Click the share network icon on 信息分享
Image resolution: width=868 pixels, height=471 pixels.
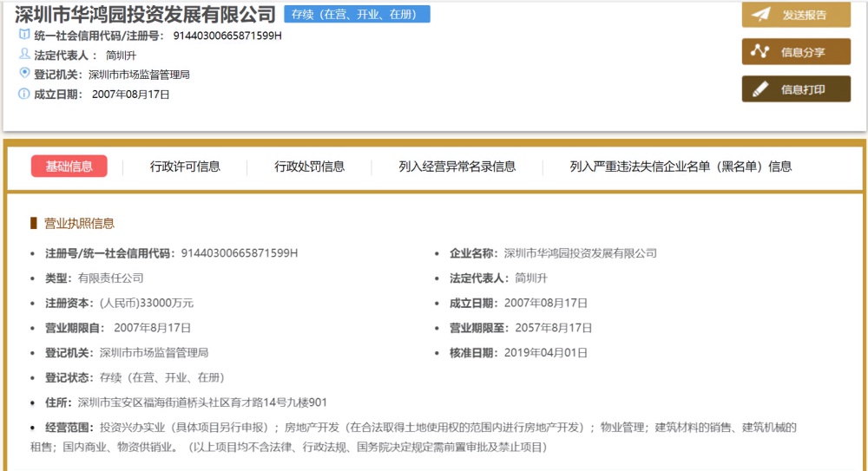coord(761,52)
